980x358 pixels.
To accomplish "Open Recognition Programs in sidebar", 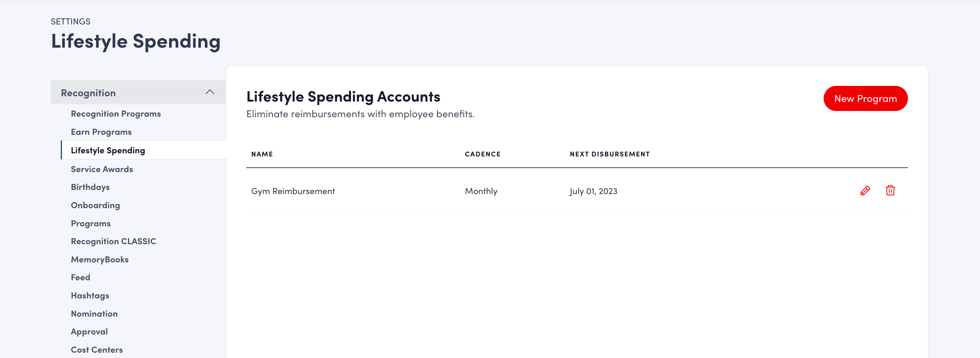I will click(x=116, y=114).
